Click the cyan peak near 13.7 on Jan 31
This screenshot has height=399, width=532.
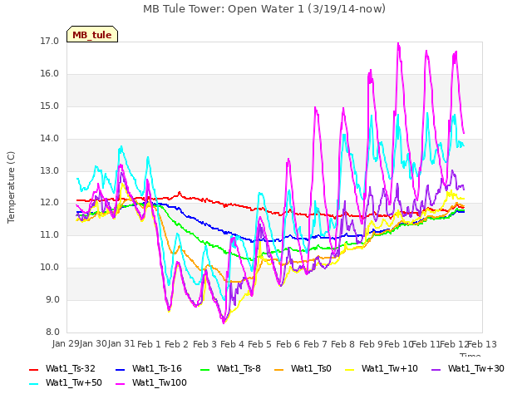121,147
